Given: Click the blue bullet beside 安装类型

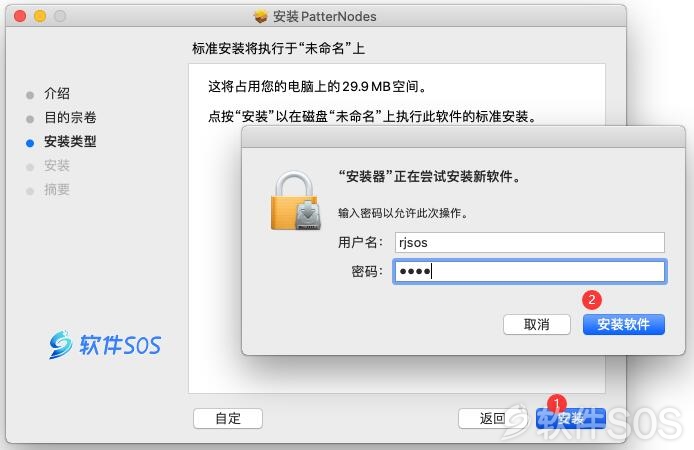Looking at the screenshot, I should coord(30,143).
